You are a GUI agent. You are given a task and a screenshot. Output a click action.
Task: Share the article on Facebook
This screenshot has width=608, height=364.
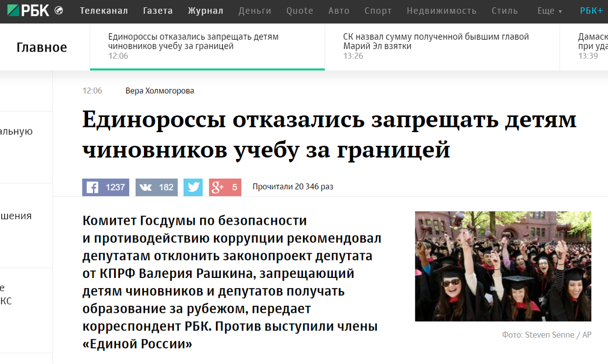[105, 187]
